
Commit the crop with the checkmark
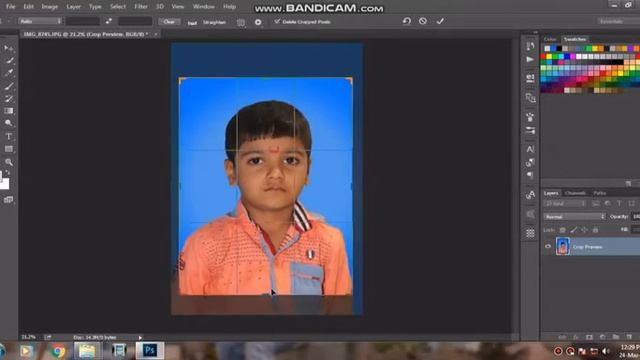tap(440, 21)
